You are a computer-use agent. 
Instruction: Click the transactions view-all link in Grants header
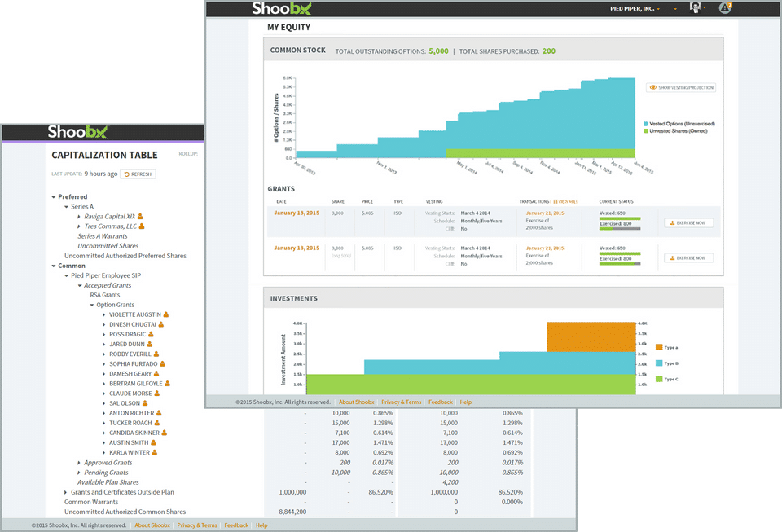(x=565, y=201)
